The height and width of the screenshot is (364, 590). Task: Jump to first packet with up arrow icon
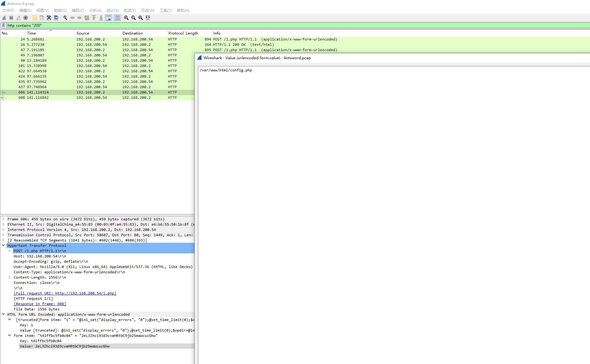click(94, 18)
